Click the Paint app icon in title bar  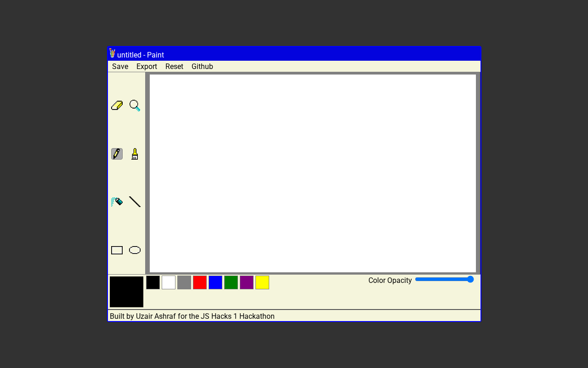112,53
